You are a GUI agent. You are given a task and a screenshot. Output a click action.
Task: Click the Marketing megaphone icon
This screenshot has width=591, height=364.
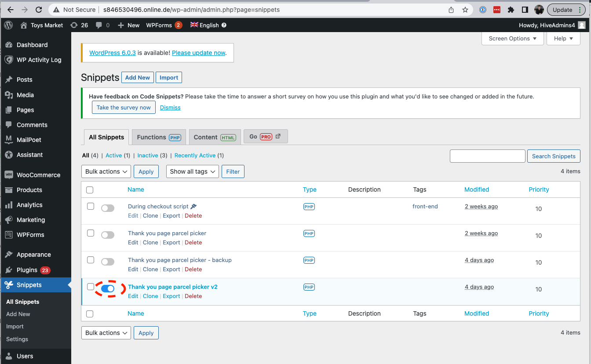pos(8,220)
